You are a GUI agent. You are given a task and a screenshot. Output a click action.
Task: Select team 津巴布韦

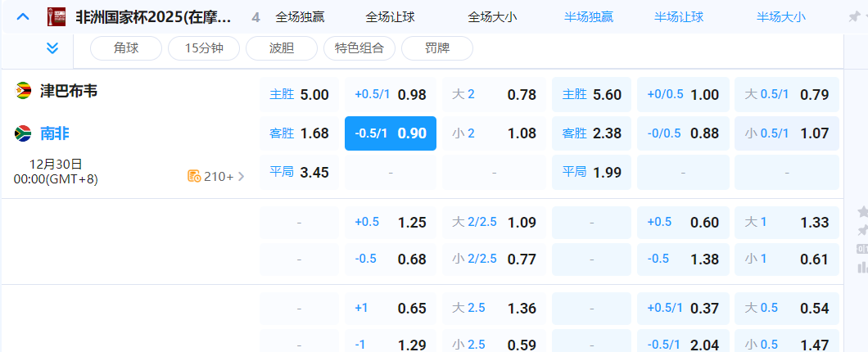[69, 91]
